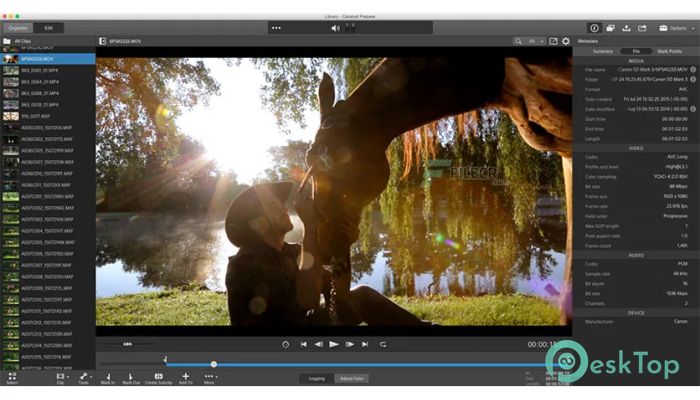Click the Mark In tool icon
Image resolution: width=700 pixels, height=400 pixels.
(108, 378)
